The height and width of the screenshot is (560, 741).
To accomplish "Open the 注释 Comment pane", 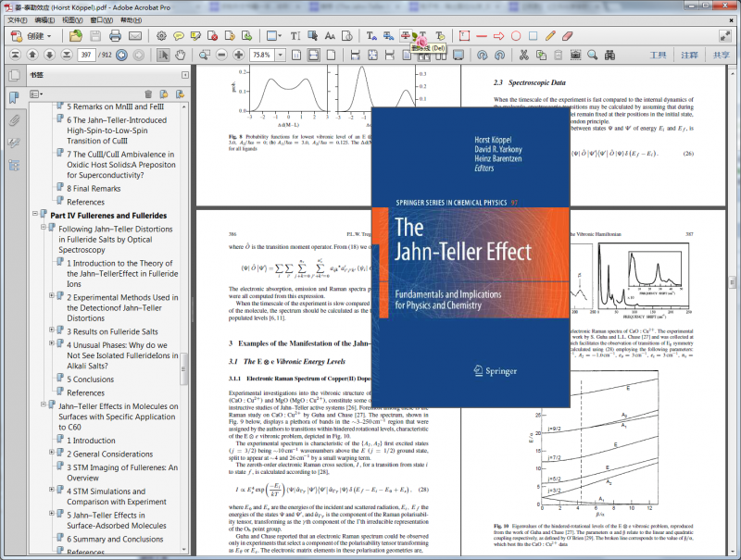I will (689, 55).
